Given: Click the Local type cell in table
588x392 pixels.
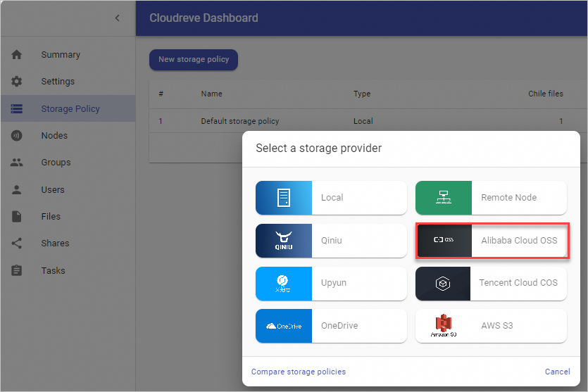Looking at the screenshot, I should coord(363,121).
